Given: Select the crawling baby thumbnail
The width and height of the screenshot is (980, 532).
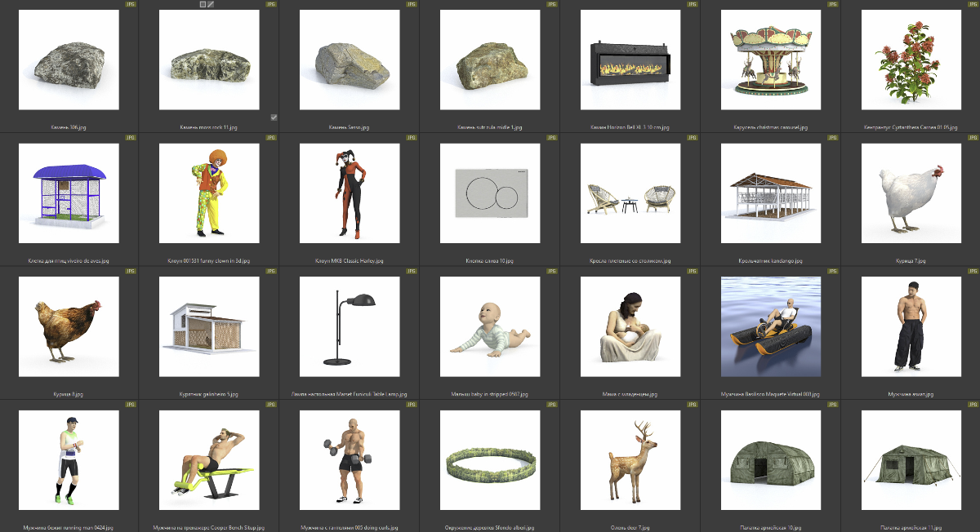Looking at the screenshot, I should pyautogui.click(x=490, y=326).
